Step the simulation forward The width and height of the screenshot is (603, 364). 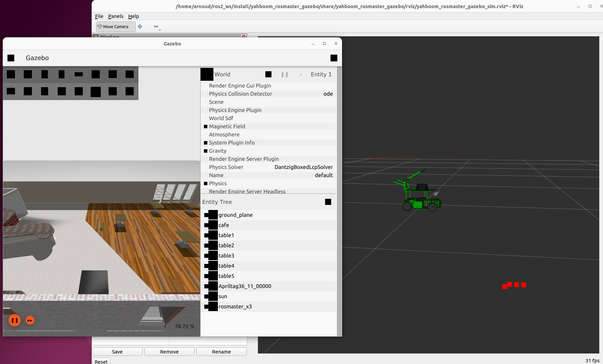pos(30,320)
